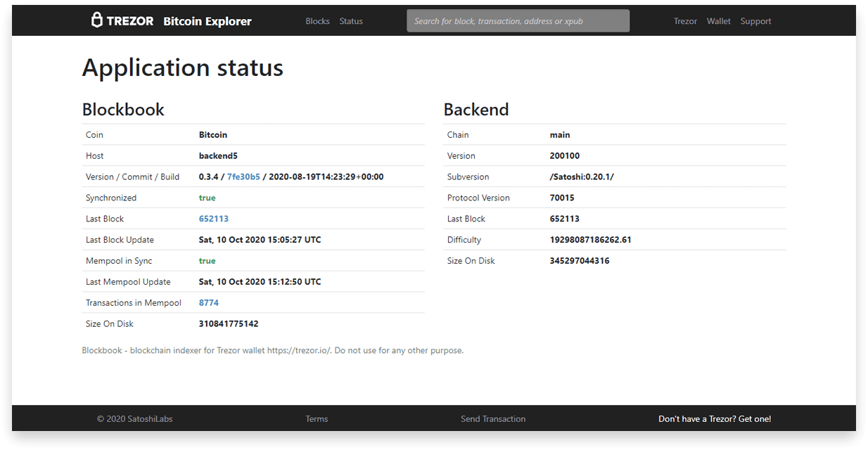Image resolution: width=868 pixels, height=450 pixels.
Task: Select the Backend section heading
Action: coord(476,110)
